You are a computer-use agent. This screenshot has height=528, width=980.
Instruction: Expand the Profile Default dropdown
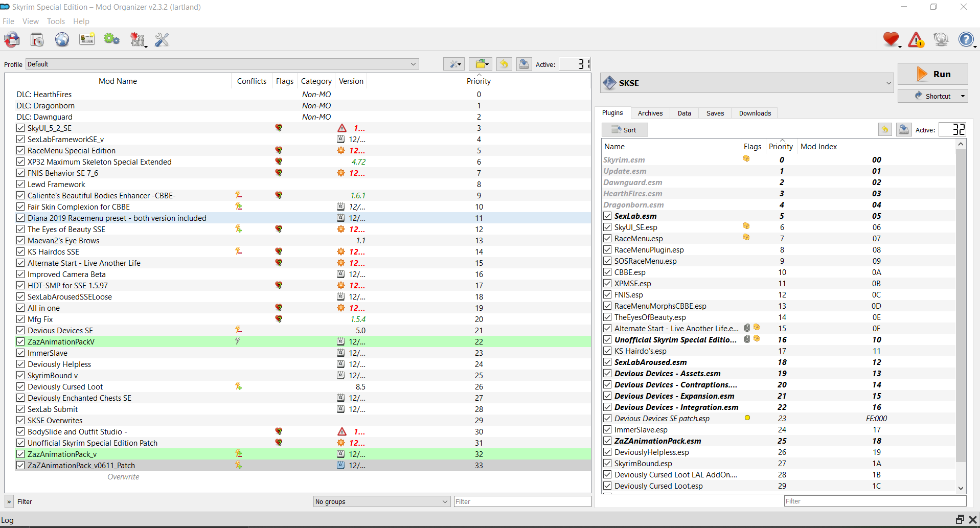tap(222, 64)
